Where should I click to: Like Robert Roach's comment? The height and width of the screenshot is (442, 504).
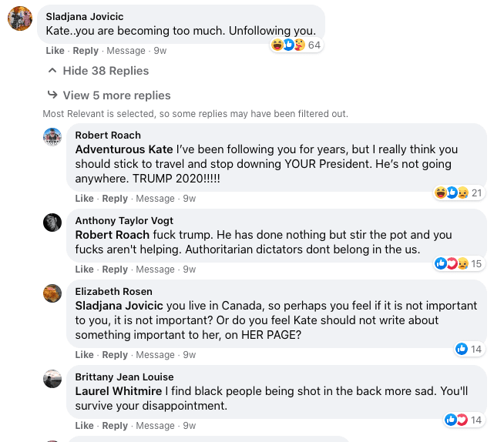tap(84, 199)
